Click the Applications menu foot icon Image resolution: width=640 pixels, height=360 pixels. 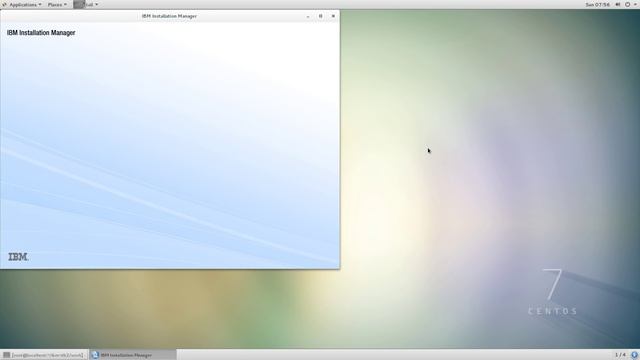pyautogui.click(x=5, y=4)
